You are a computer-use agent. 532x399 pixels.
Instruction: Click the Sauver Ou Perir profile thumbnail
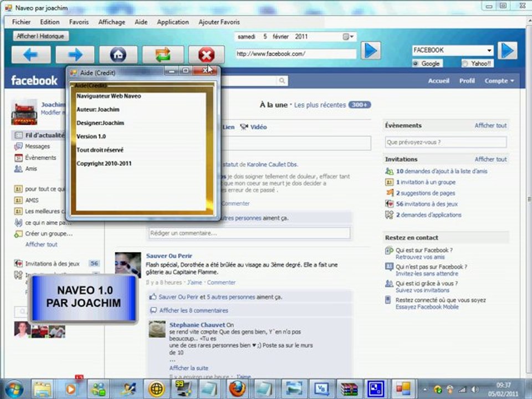pos(128,265)
